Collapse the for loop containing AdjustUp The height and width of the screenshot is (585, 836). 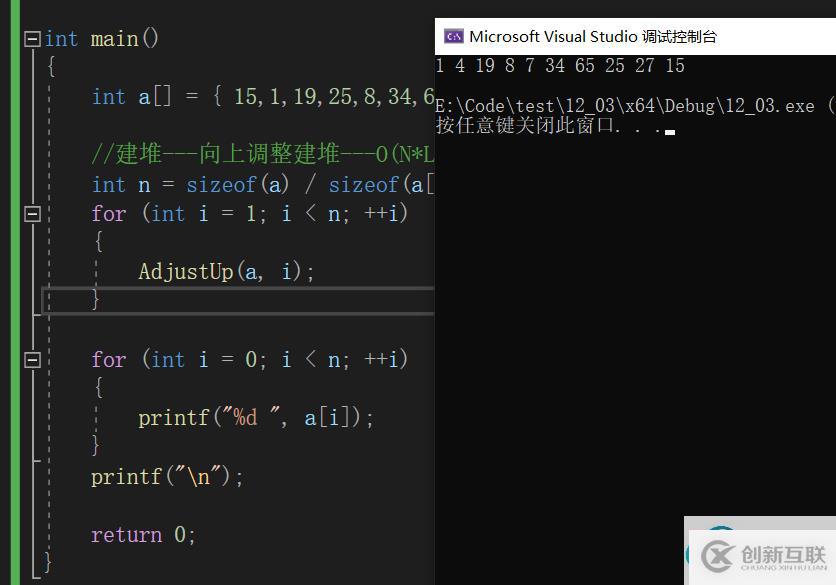tap(32, 214)
